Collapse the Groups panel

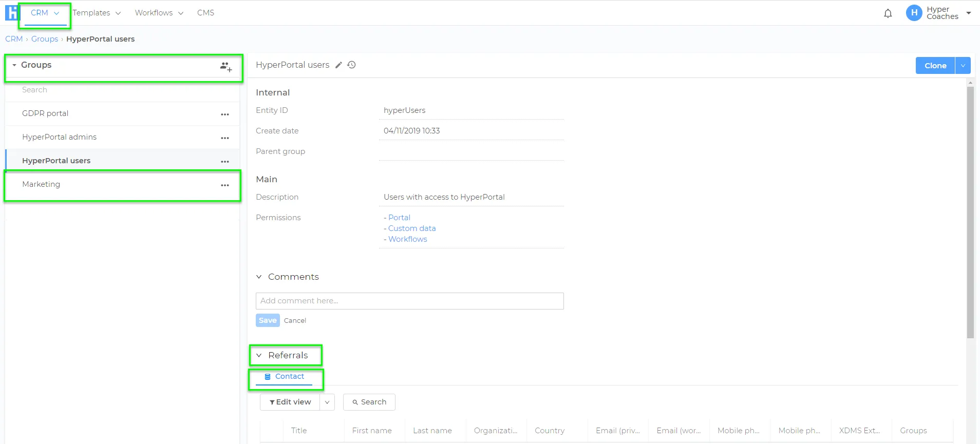click(x=14, y=65)
